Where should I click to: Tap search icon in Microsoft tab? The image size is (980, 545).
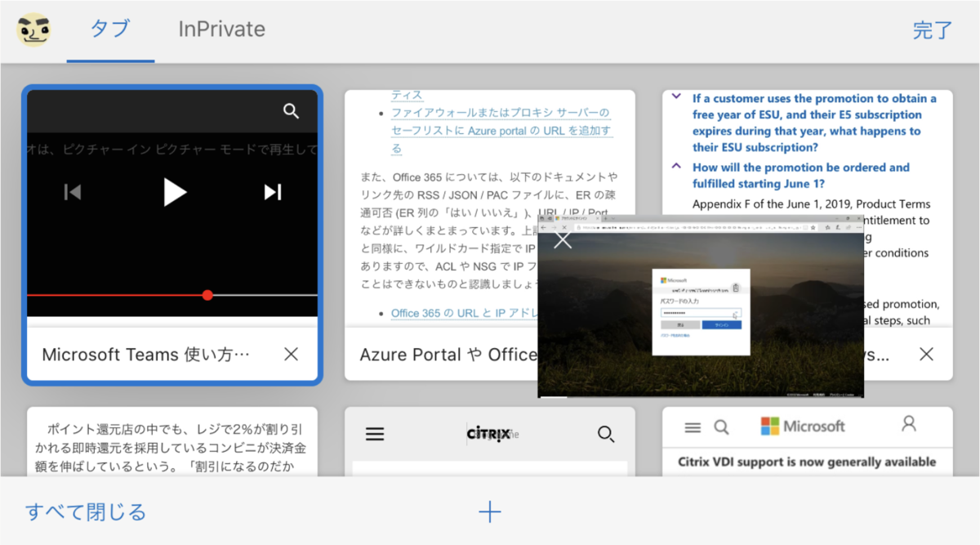point(721,427)
